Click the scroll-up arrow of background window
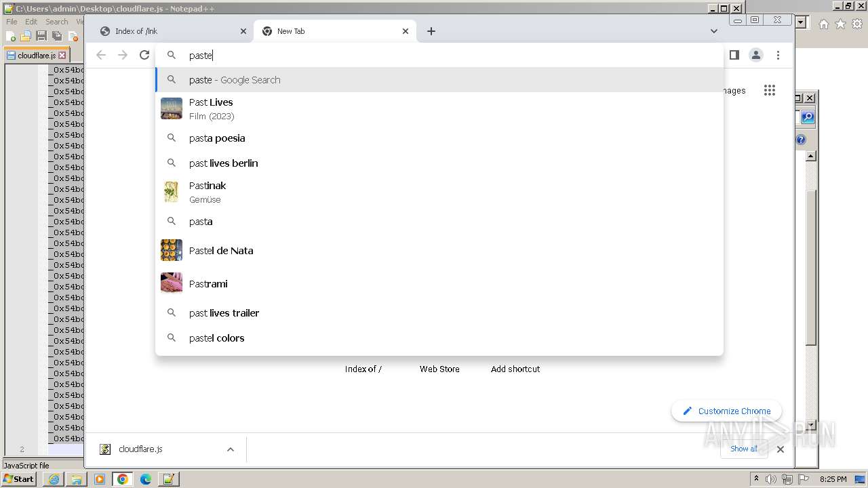Viewport: 868px width, 488px height. (x=810, y=156)
